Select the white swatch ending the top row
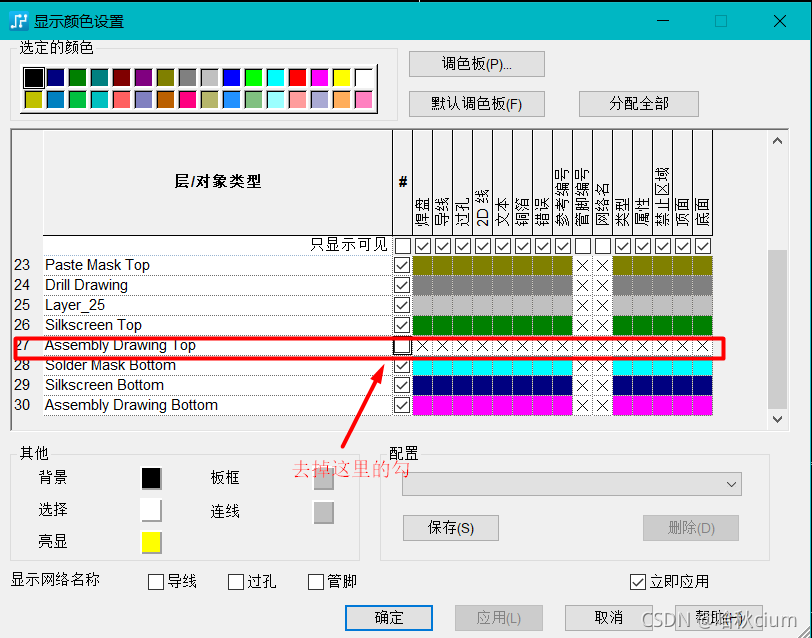Image resolution: width=812 pixels, height=638 pixels. point(364,78)
